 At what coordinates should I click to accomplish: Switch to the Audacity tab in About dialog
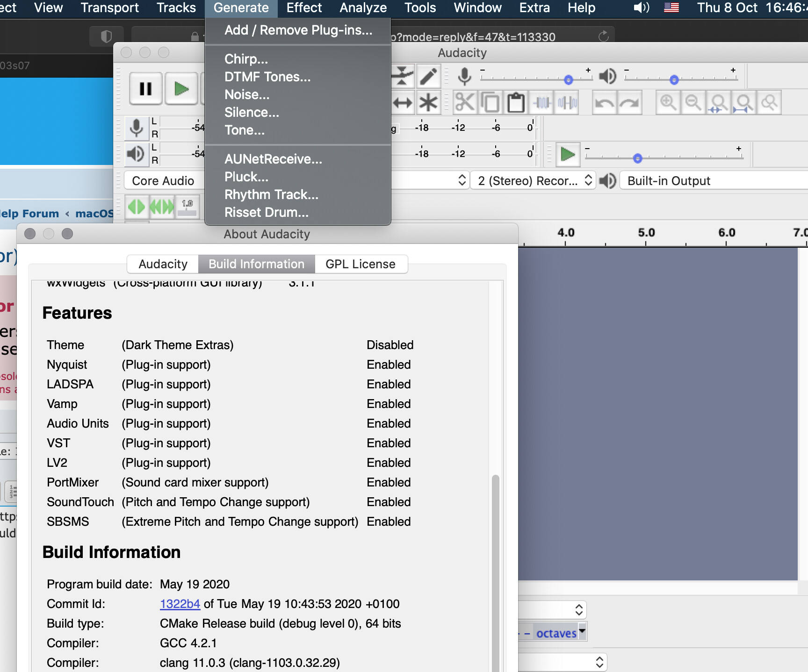pyautogui.click(x=163, y=264)
